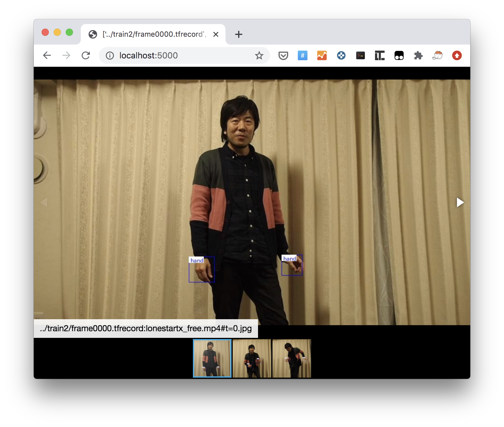This screenshot has width=504, height=427.
Task: Reload the localhost:5000 page
Action: pyautogui.click(x=86, y=55)
